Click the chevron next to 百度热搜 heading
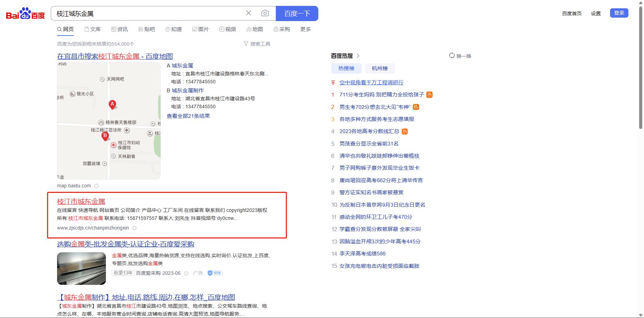The height and width of the screenshot is (318, 644). 359,56
